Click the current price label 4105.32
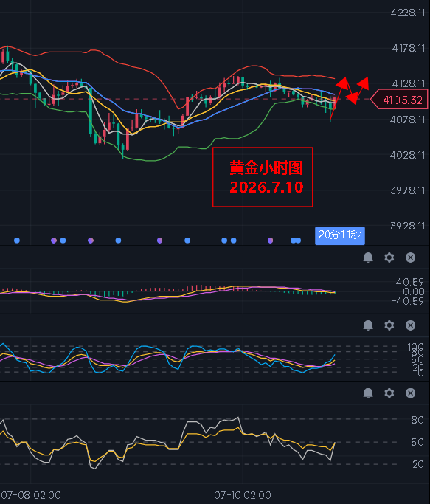Viewport: 430px width, 504px height. click(x=400, y=100)
